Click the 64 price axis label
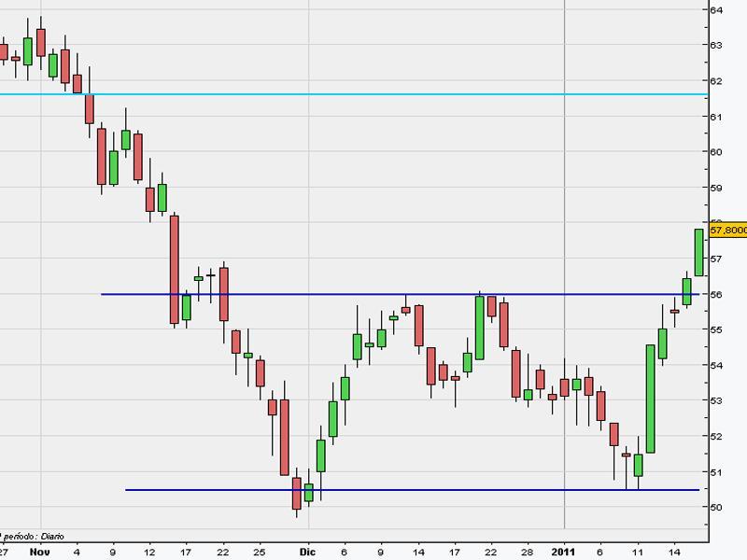This screenshot has height=560, width=747. coord(716,10)
